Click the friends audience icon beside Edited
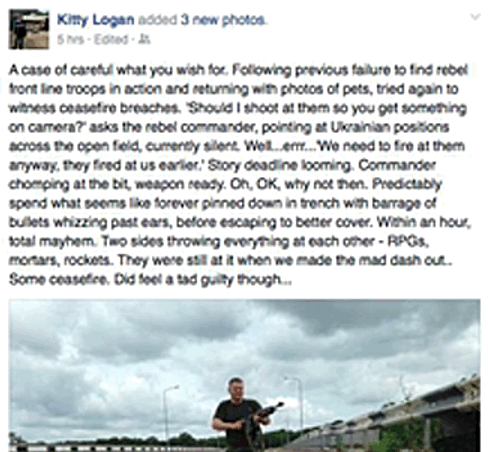This screenshot has height=452, width=488. point(144,40)
